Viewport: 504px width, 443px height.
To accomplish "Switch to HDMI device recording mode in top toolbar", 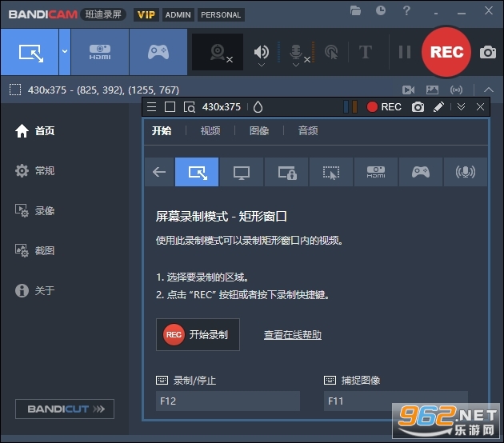I will [x=100, y=52].
